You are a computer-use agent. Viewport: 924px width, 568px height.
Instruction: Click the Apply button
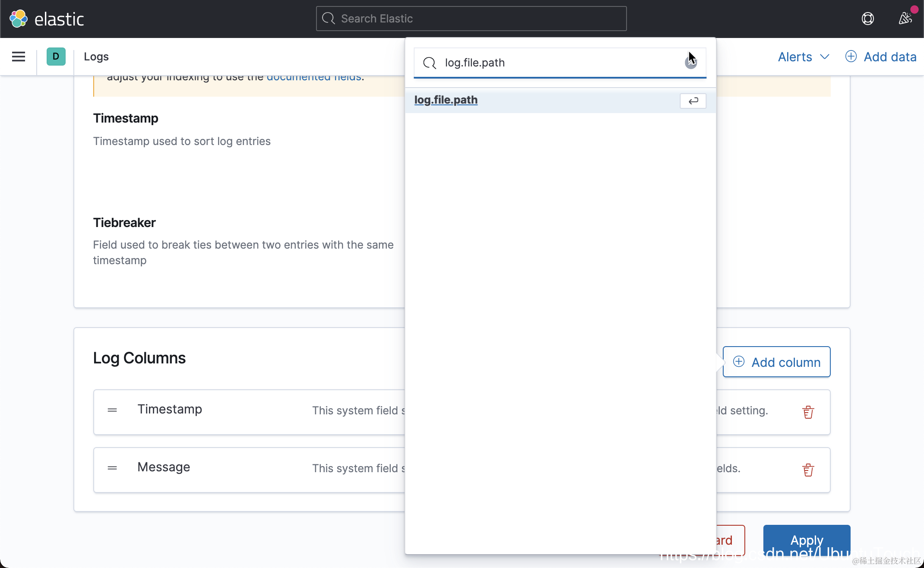tap(806, 540)
